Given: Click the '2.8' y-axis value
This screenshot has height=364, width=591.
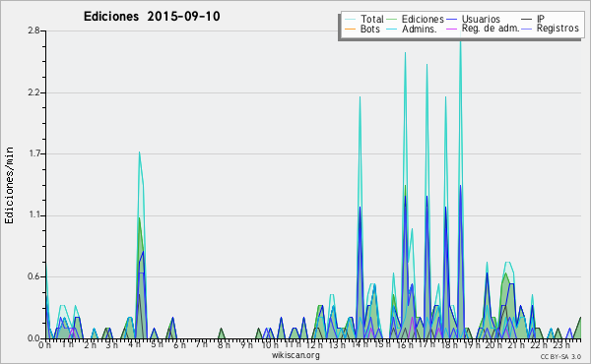Looking at the screenshot, I should pyautogui.click(x=33, y=30).
